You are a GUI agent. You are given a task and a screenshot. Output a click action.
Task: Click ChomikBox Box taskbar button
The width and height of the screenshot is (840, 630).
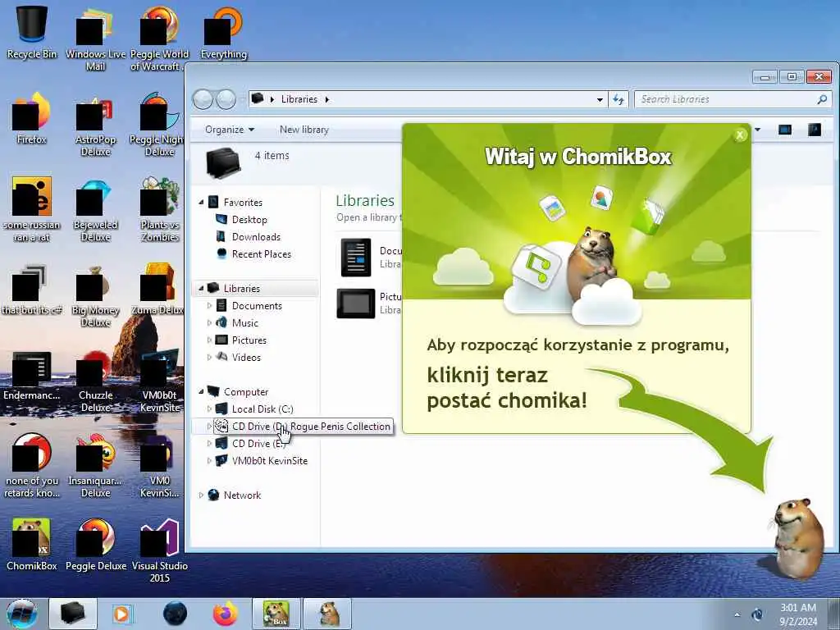[x=276, y=614]
